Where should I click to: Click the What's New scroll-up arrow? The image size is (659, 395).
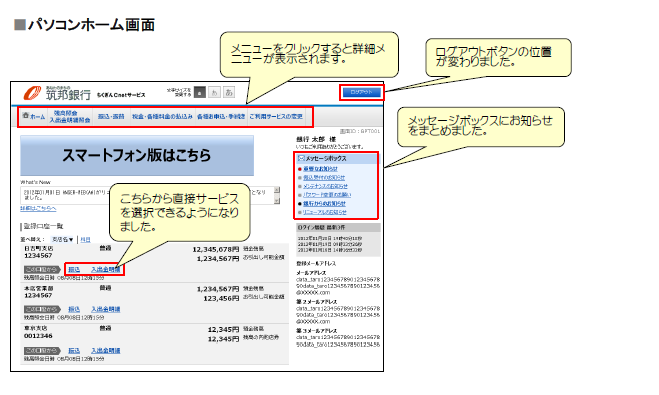[277, 190]
